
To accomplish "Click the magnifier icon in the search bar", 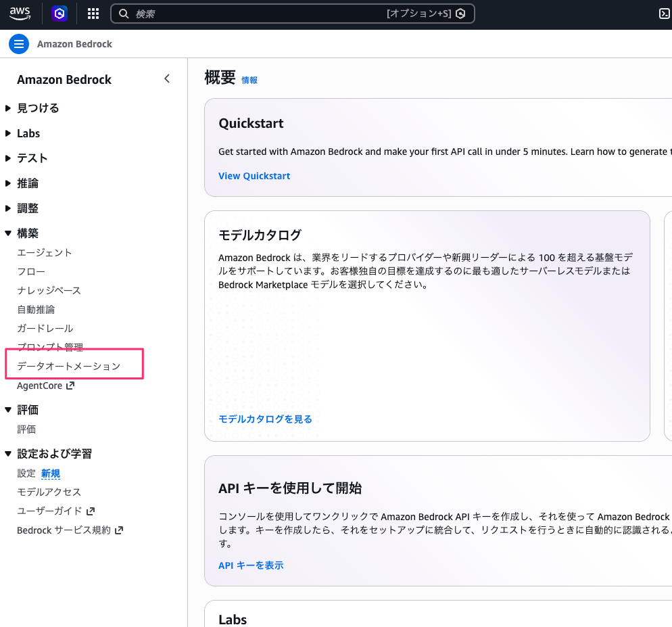I will (122, 13).
